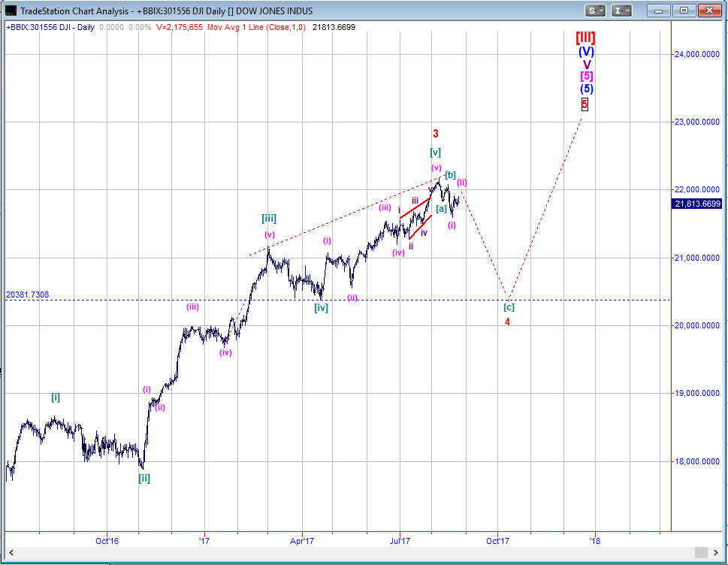Open the interval link I dropdown
The height and width of the screenshot is (565, 728).
(621, 11)
